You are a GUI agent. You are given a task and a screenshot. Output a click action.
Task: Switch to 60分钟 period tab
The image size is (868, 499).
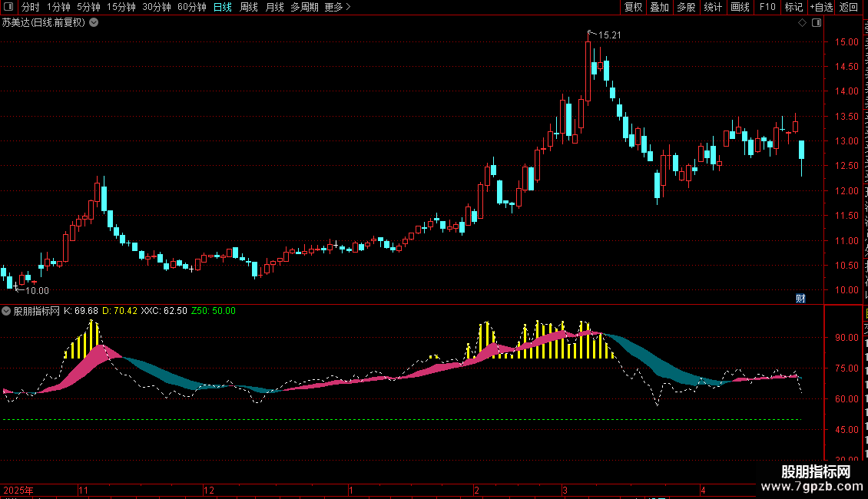(x=191, y=7)
